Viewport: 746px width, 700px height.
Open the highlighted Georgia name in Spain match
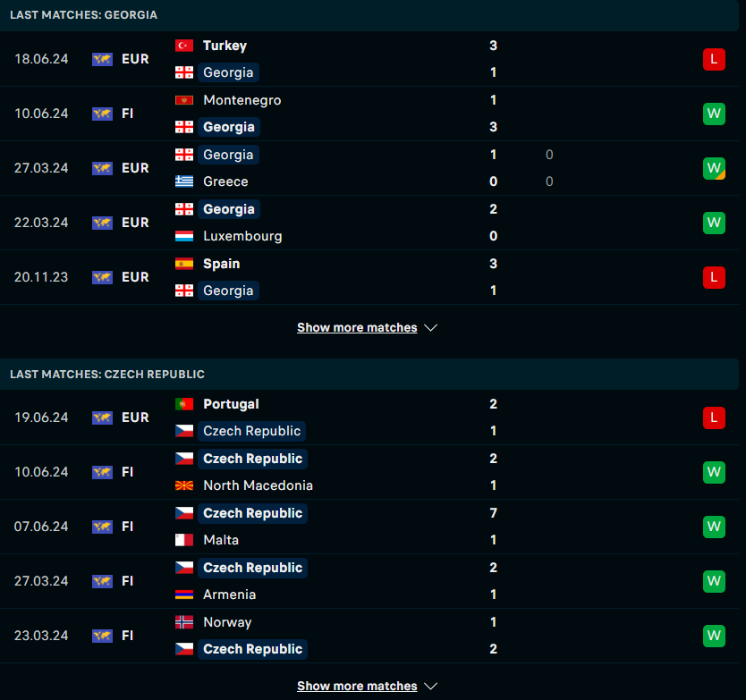[228, 291]
